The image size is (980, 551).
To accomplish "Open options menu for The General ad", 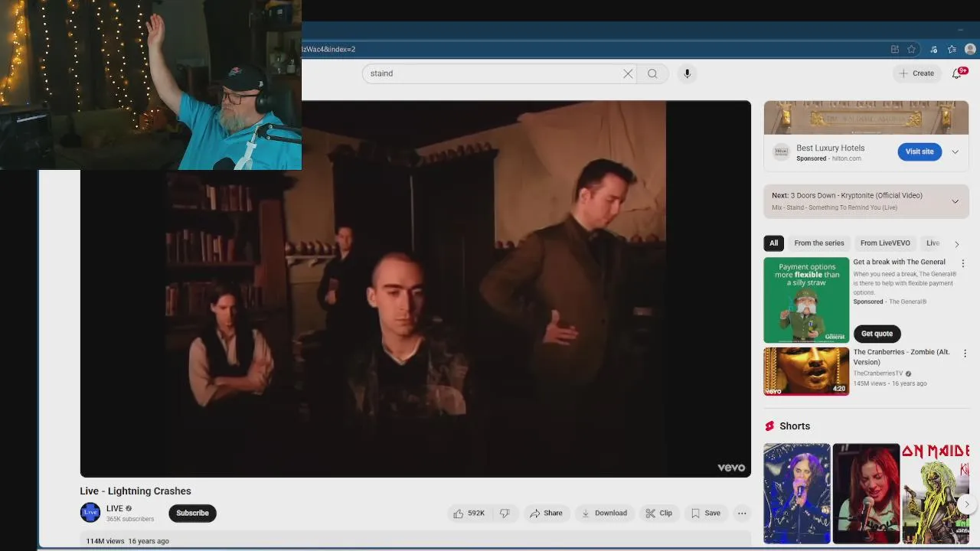I will 963,263.
